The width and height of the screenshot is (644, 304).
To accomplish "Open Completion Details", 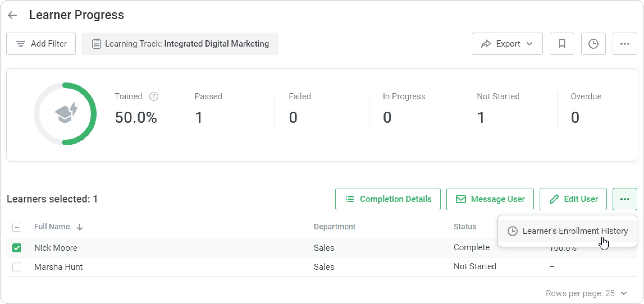I will [388, 199].
